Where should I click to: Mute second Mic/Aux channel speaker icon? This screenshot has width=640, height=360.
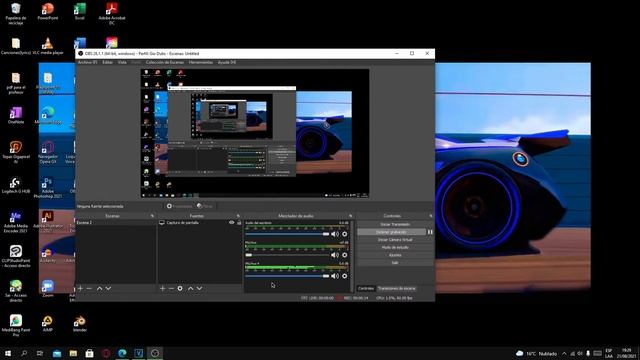(x=335, y=255)
